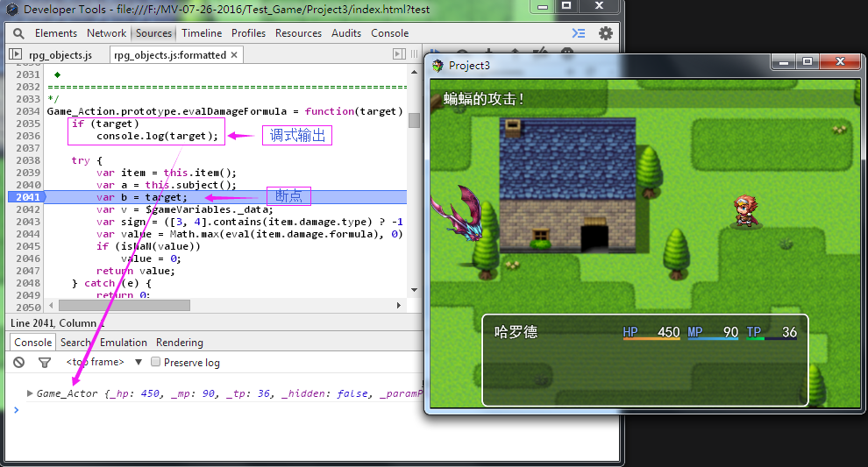Click the bat enemy sprite in the Project3 game window
Image resolution: width=868 pixels, height=467 pixels.
(x=458, y=214)
